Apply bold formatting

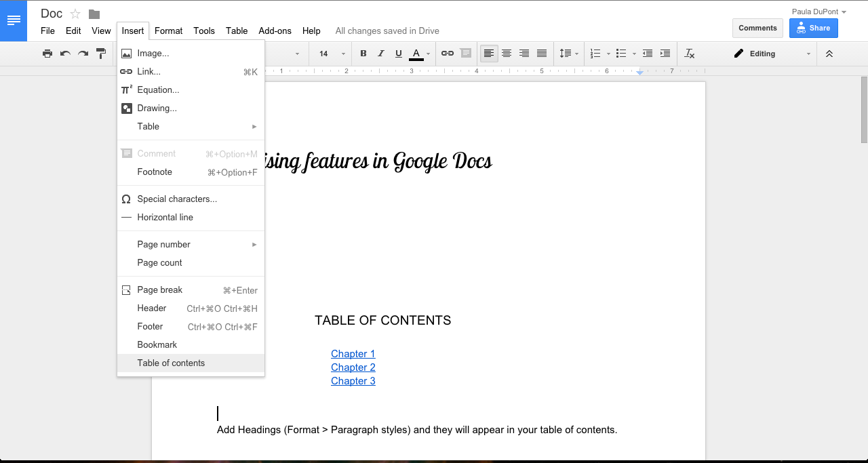[363, 54]
